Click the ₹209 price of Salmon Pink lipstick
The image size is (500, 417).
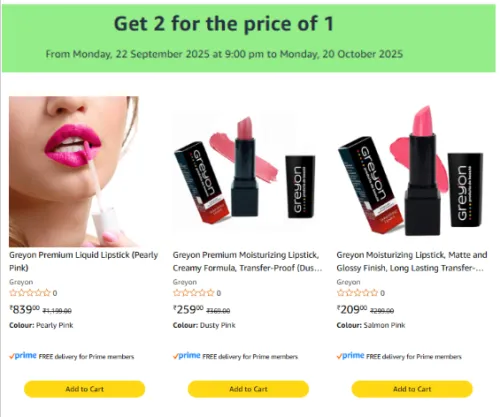click(352, 310)
